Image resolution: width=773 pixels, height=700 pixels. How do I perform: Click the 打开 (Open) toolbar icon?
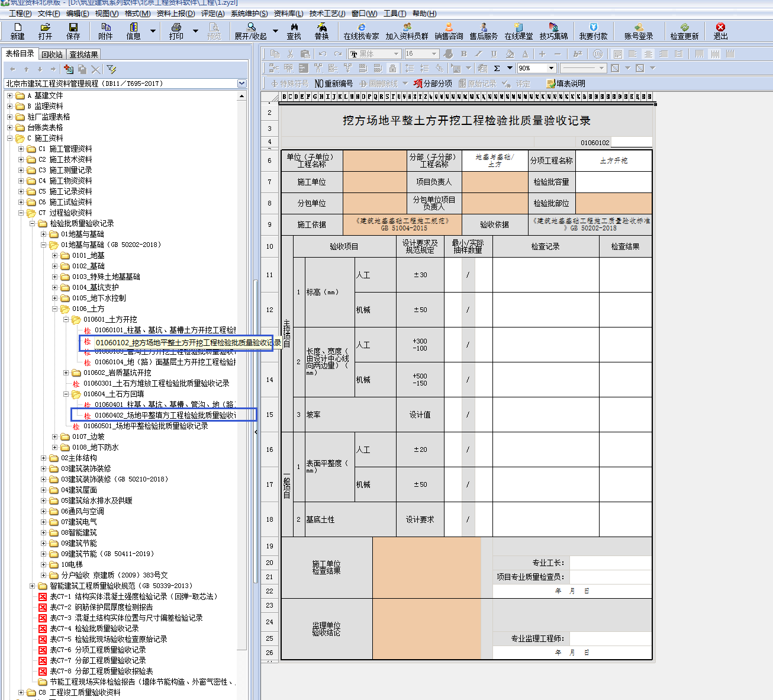click(x=45, y=31)
